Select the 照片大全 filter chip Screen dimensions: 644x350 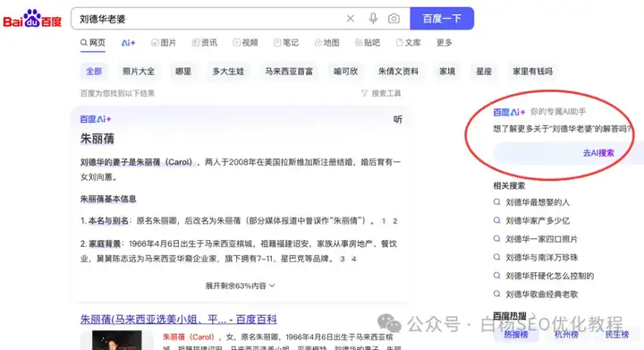click(x=139, y=72)
